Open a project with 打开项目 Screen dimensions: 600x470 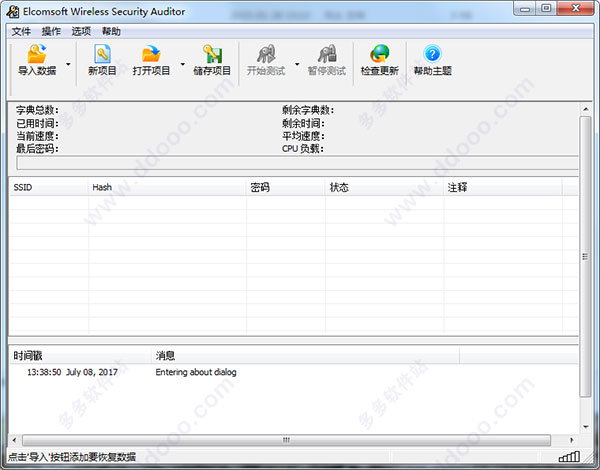pos(151,59)
